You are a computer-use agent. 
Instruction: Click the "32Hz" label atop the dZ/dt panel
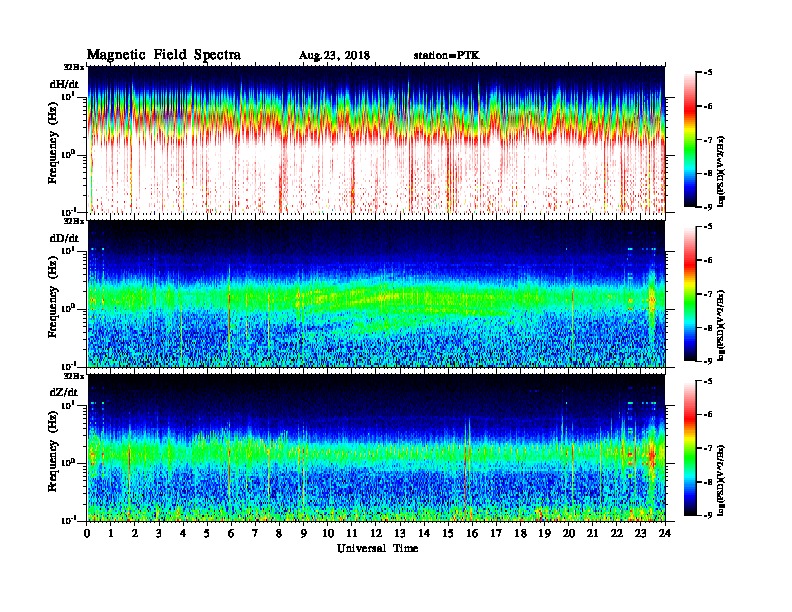74,376
